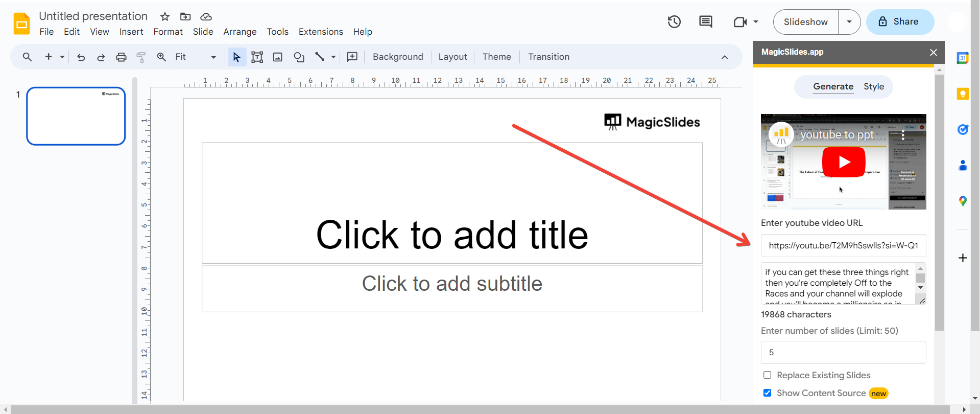Image resolution: width=980 pixels, height=414 pixels.
Task: Click the 'Click to add subtitle' placeholder
Action: point(452,289)
